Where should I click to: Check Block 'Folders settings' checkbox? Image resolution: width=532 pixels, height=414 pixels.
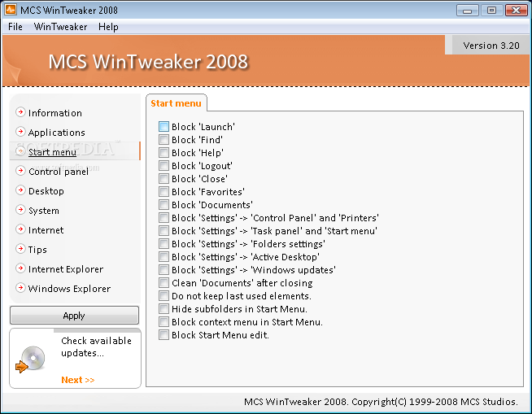pos(164,244)
